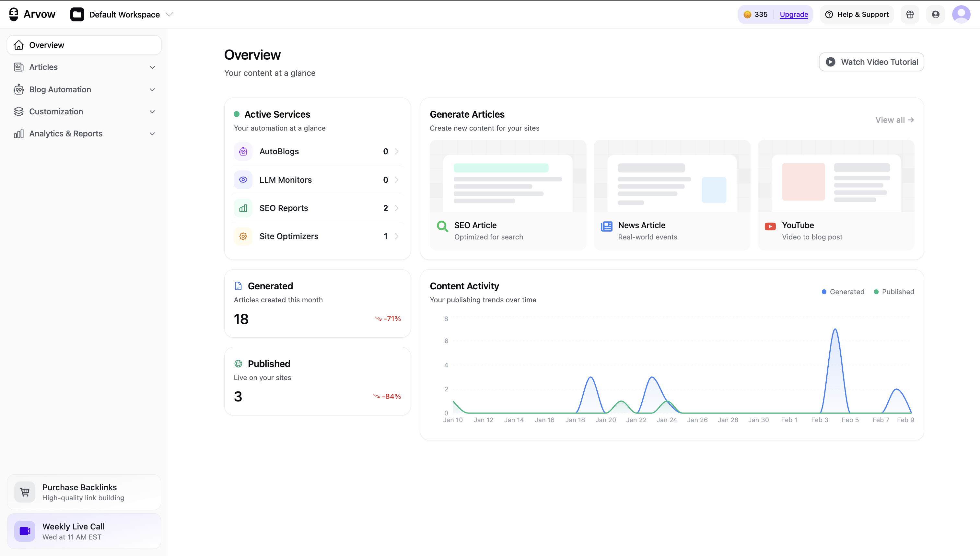Click the LLM Monitors eye icon
This screenshot has width=980, height=556.
point(243,180)
